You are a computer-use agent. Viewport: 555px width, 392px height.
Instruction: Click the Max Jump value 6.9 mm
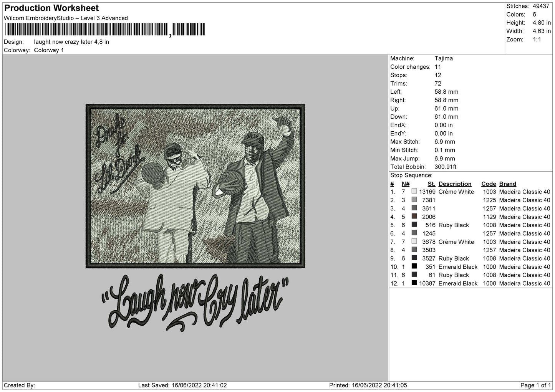click(445, 159)
